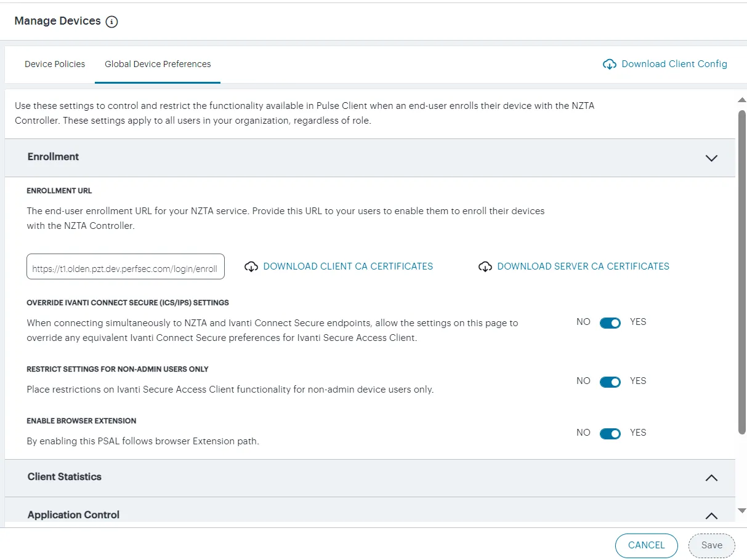The width and height of the screenshot is (747, 560).
Task: Click the ENABLE BROWSER EXTENSION label
Action: click(x=81, y=421)
